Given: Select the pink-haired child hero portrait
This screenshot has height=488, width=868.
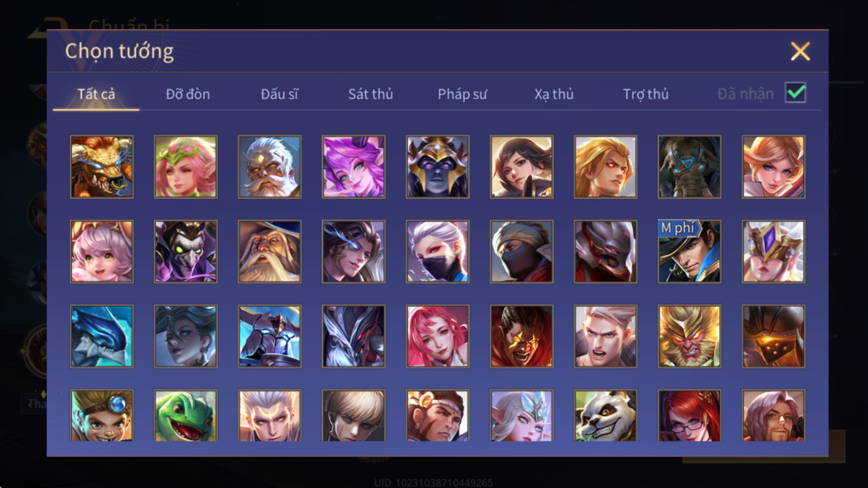Looking at the screenshot, I should 102,251.
